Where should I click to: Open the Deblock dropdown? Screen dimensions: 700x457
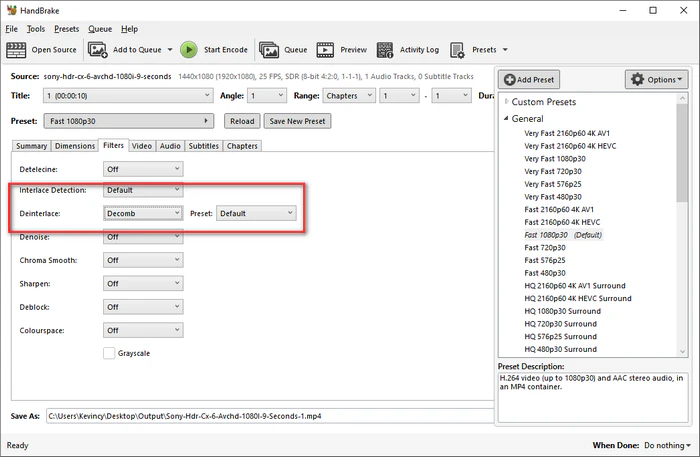[x=143, y=307]
